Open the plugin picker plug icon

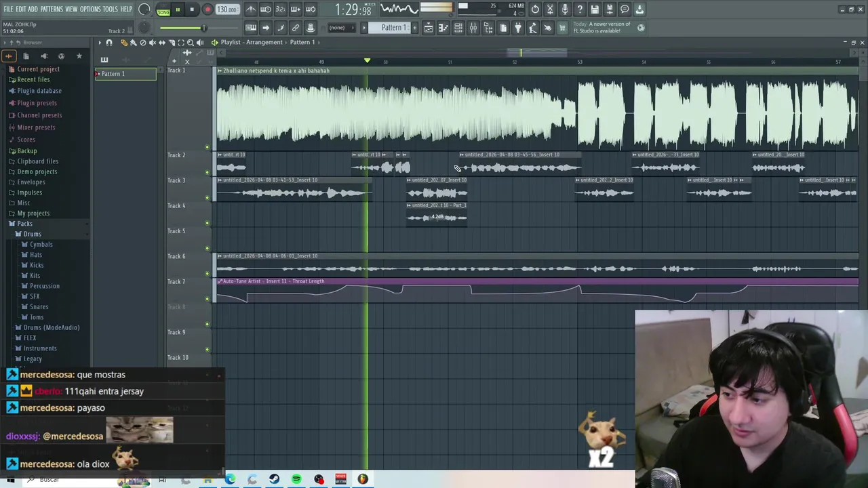click(518, 28)
